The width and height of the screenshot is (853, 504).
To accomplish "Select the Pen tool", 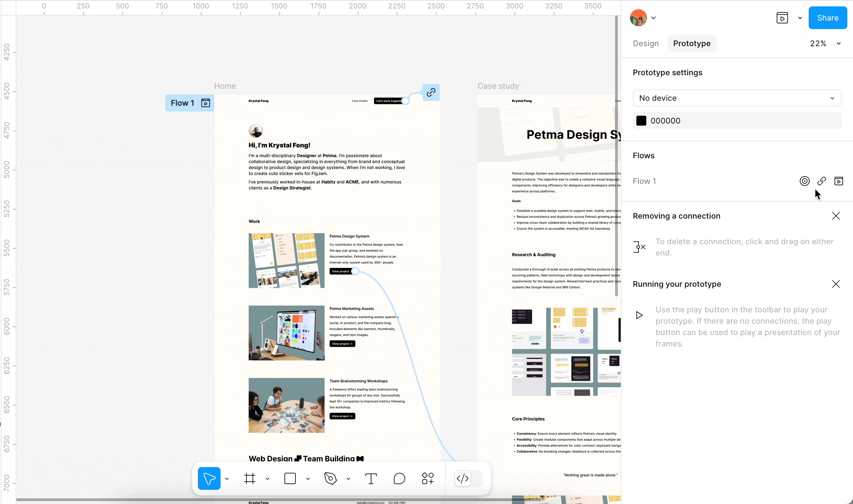I will (x=330, y=478).
